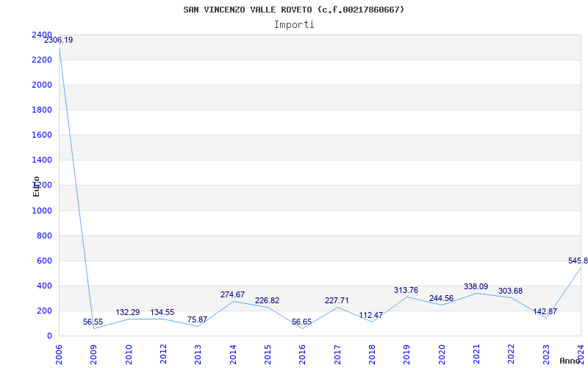
Task: Select the 112.47 data label
Action: point(371,315)
